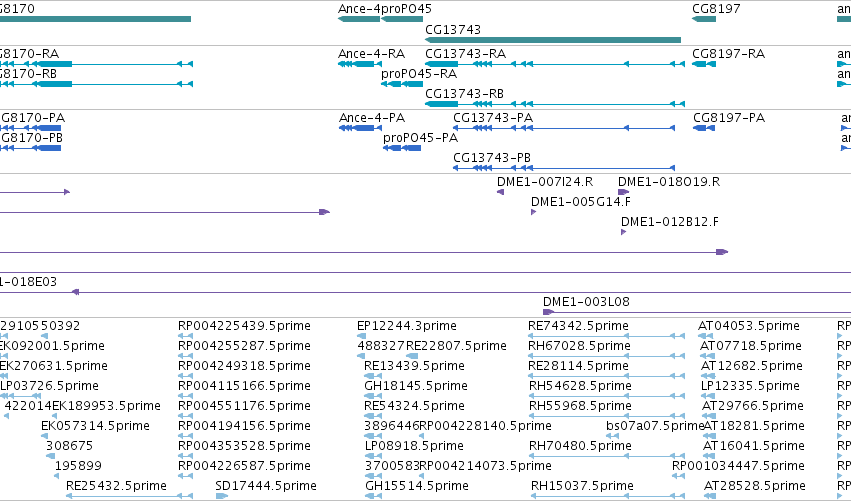
Task: Click the RP004214073.5prime EST label
Action: pos(486,466)
